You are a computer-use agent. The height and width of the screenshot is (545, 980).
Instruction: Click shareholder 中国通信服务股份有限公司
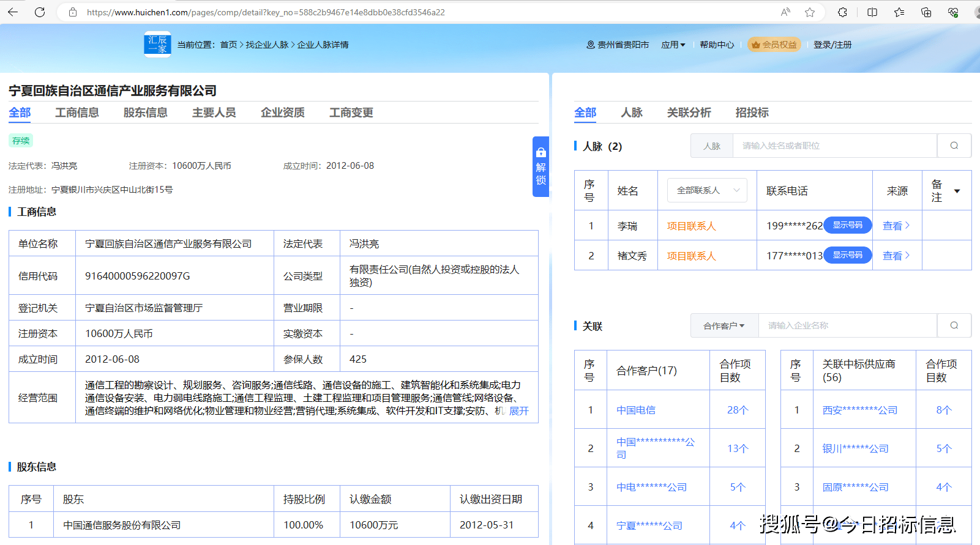pyautogui.click(x=122, y=525)
